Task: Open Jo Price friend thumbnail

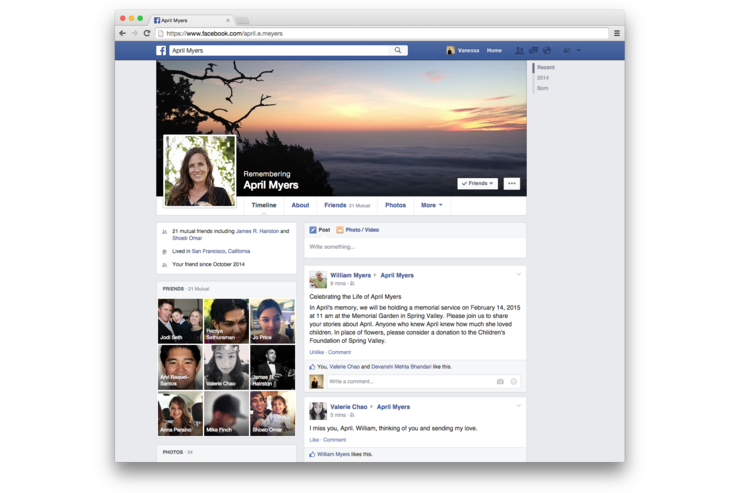Action: click(272, 321)
